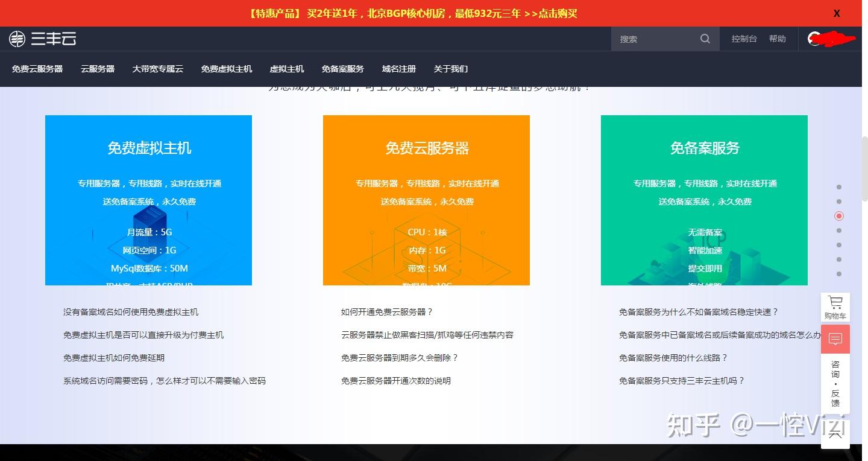Click 月流量：5G text in blue card
Screen dimensions: 868x461
pyautogui.click(x=149, y=232)
